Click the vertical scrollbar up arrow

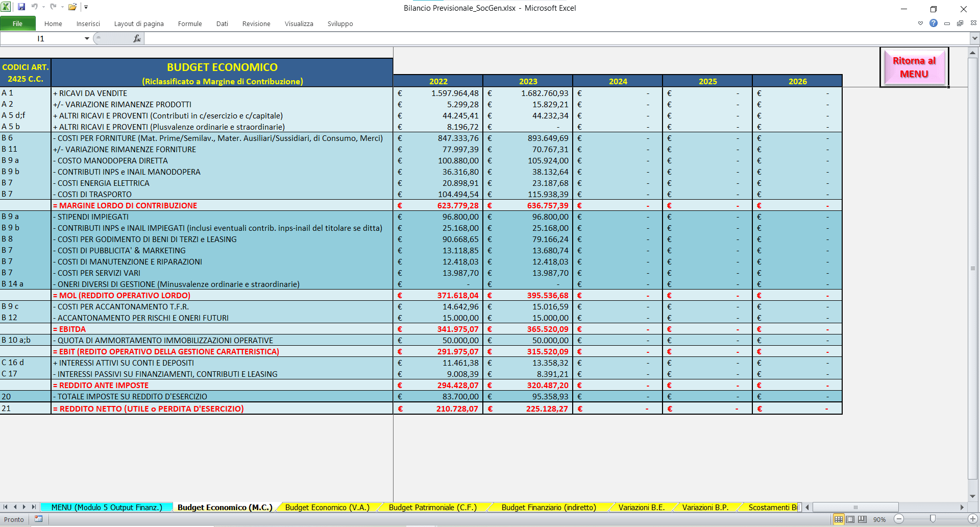click(x=972, y=53)
